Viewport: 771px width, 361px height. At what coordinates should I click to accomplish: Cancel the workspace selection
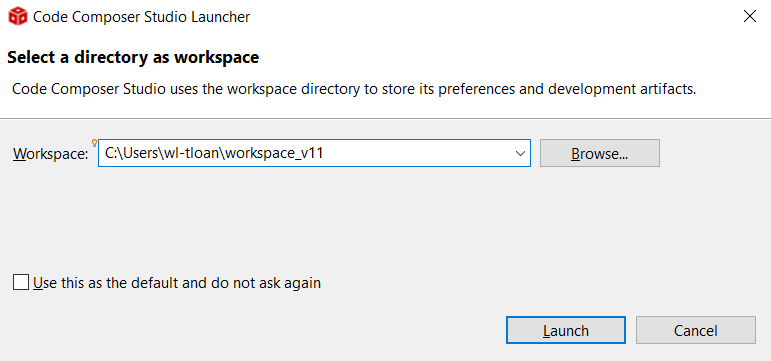695,330
